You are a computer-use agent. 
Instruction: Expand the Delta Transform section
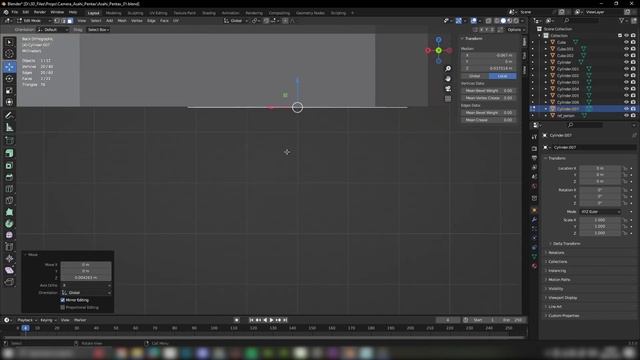pyautogui.click(x=567, y=244)
